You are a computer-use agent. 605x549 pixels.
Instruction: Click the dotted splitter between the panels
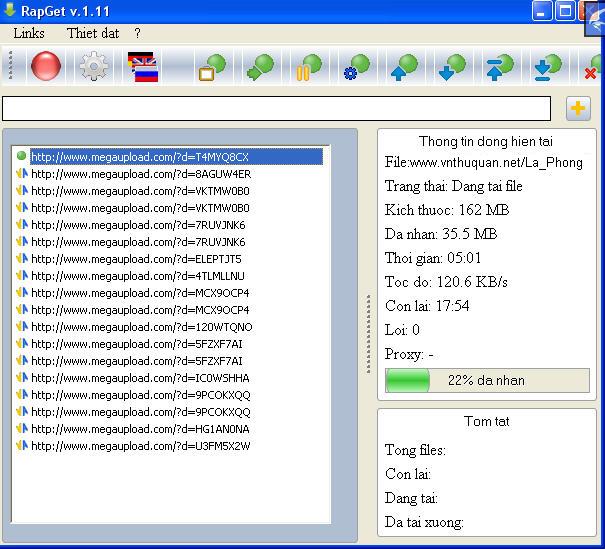[368, 334]
